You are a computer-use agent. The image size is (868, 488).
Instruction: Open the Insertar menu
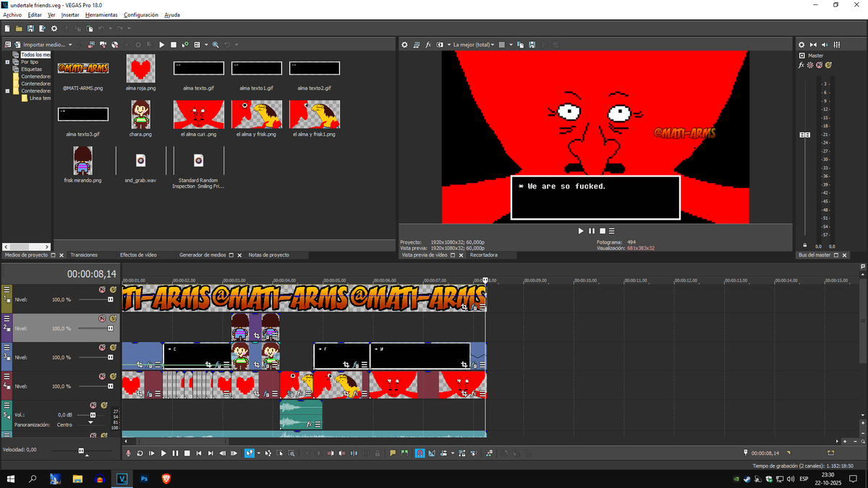click(70, 14)
